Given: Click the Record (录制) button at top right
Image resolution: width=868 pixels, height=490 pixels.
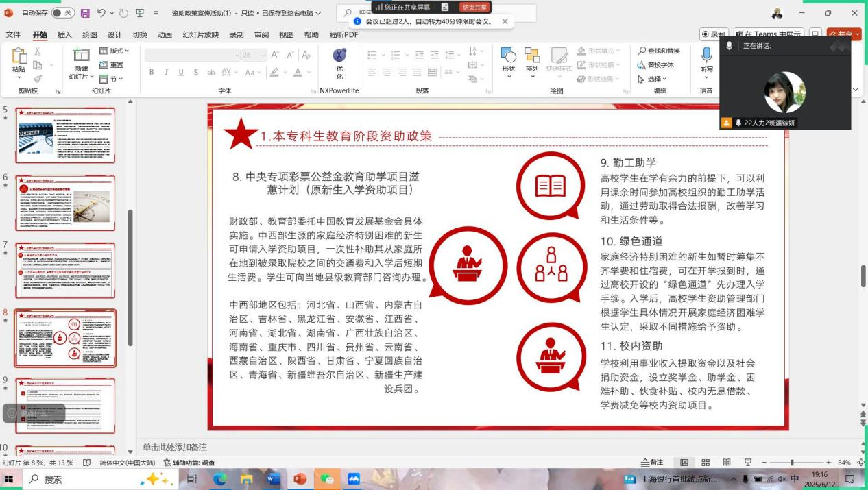Looking at the screenshot, I should pyautogui.click(x=714, y=34).
